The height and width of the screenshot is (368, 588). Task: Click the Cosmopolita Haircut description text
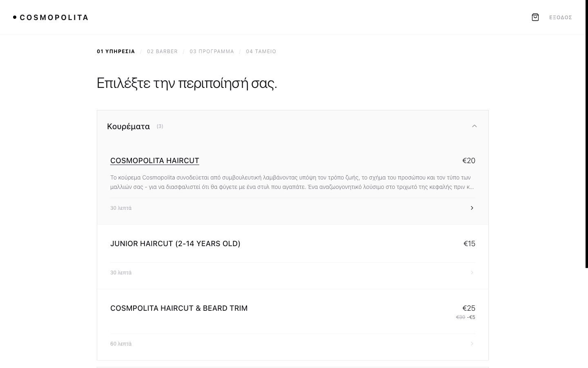pos(292,182)
